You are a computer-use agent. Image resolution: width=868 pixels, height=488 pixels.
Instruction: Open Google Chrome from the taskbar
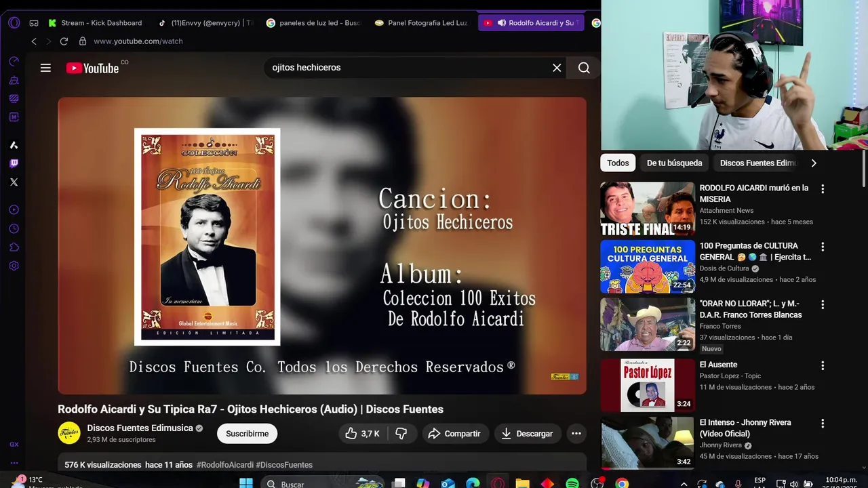coord(622,484)
